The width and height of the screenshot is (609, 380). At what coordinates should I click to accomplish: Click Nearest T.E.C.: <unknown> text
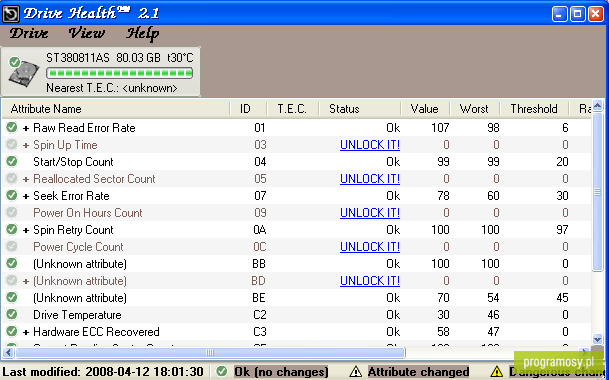(112, 88)
